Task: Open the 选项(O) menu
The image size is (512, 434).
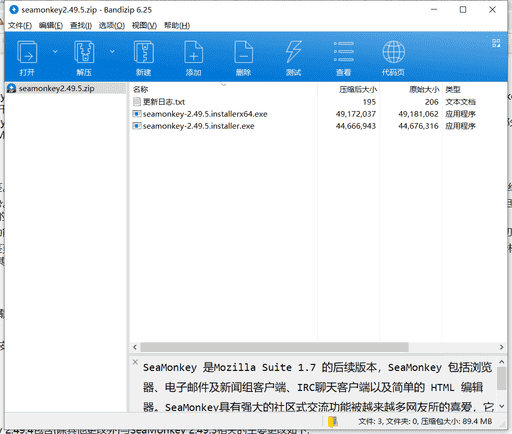Action: tap(112, 26)
